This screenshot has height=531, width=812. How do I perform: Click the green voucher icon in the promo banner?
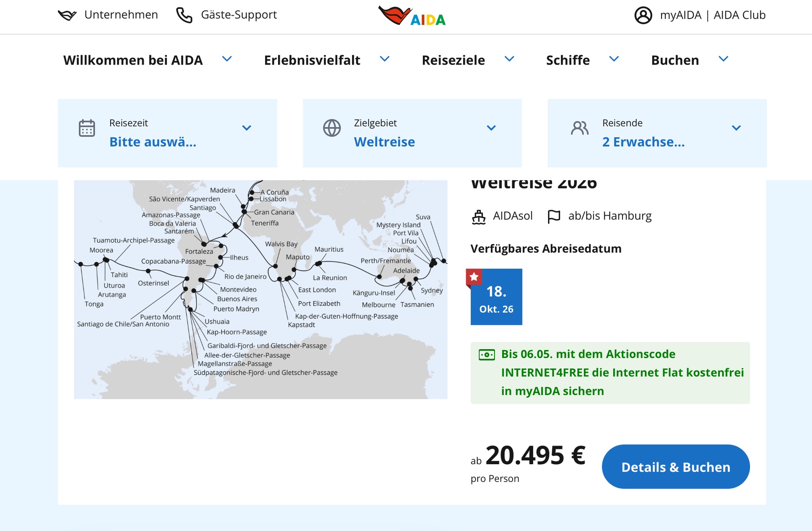tap(487, 354)
